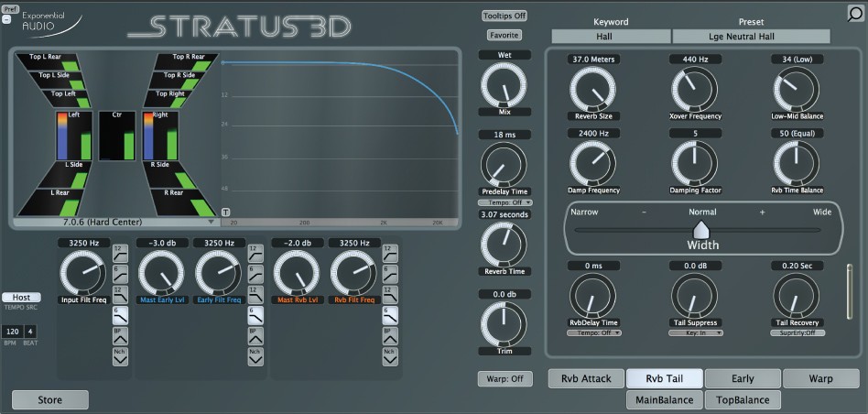Select BP band-pass shape for Rvb Filt Freq

click(x=390, y=336)
